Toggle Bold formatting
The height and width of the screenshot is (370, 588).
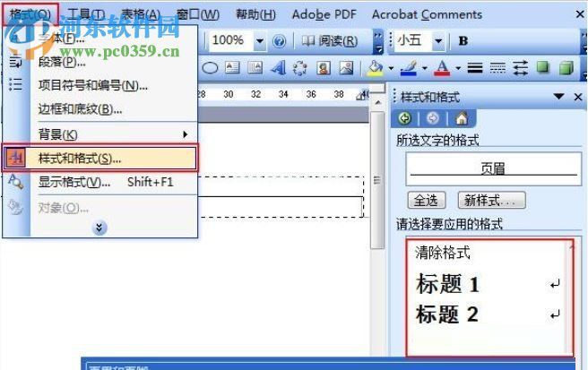tap(463, 40)
